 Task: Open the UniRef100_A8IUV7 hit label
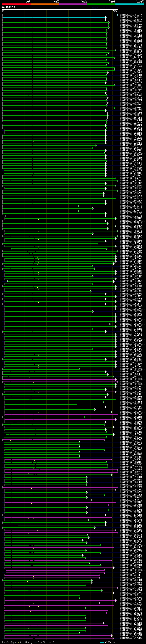click(x=131, y=15)
